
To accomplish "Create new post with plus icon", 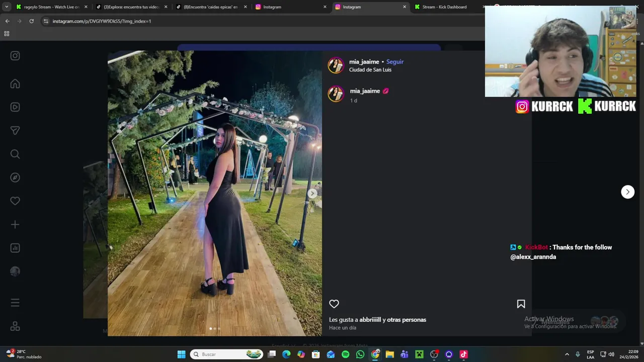I will 15,225.
